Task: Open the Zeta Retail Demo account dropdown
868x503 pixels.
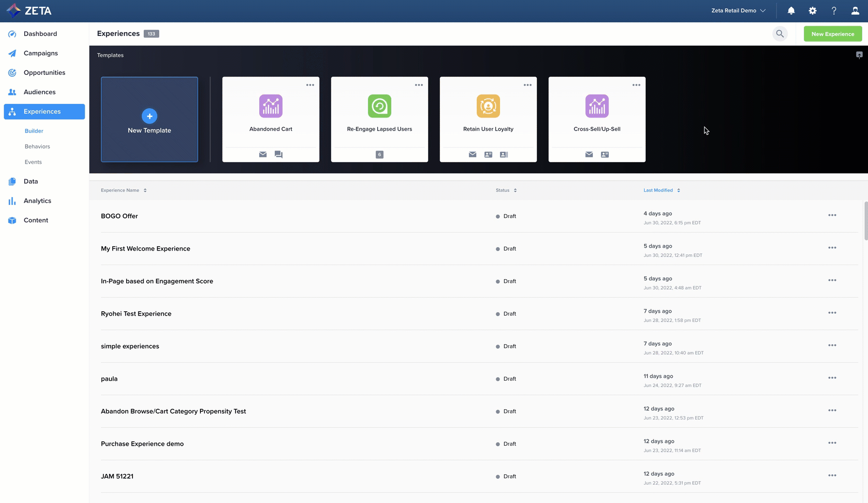Action: (738, 11)
